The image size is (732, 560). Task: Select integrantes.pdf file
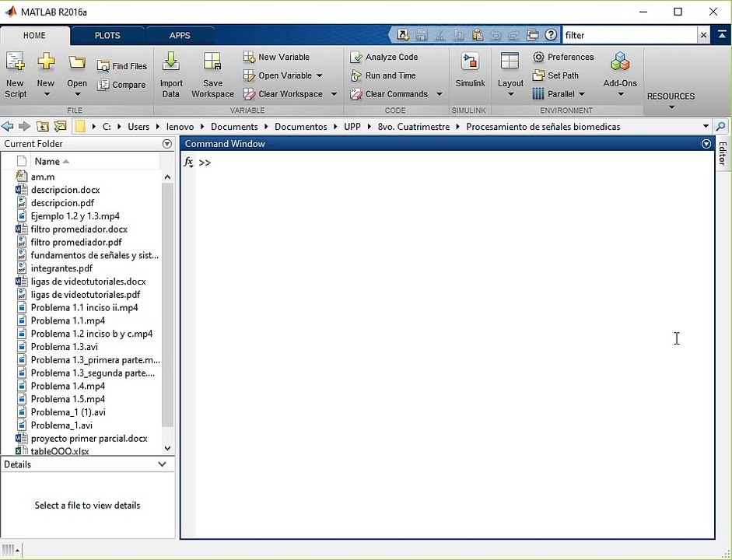click(x=61, y=268)
